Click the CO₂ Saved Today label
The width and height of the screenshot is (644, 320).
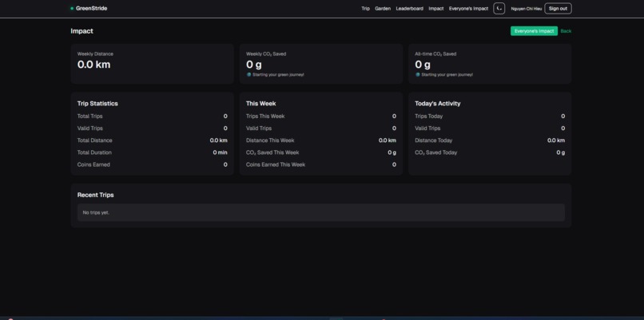coord(435,152)
